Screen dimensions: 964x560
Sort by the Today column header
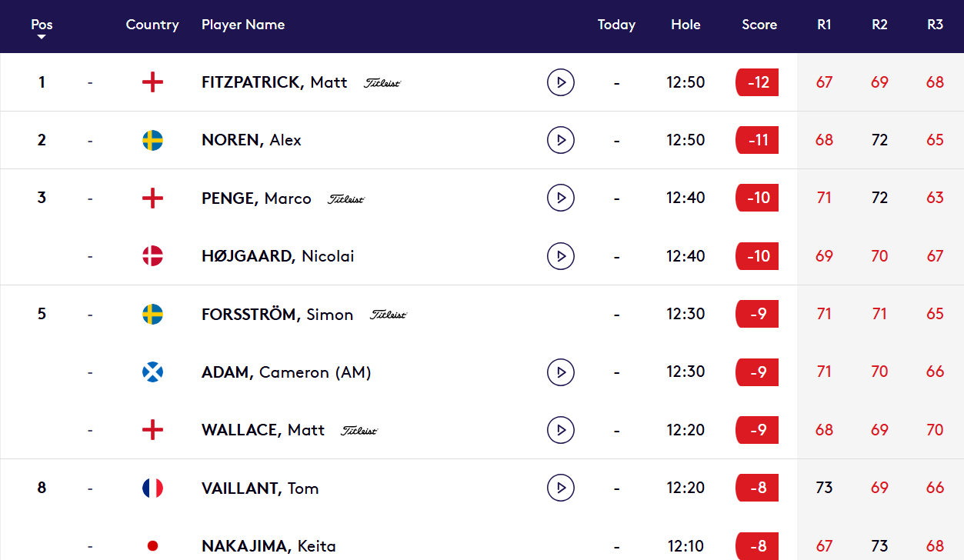click(x=616, y=25)
